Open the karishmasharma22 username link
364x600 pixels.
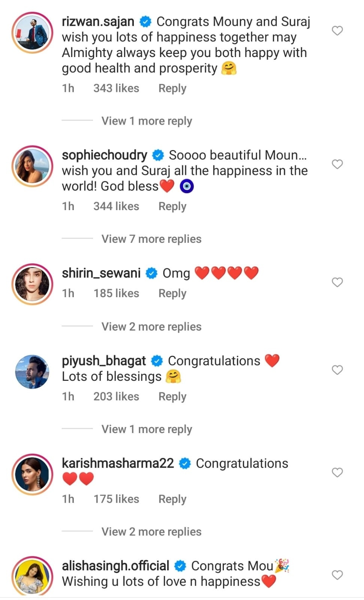(x=118, y=463)
